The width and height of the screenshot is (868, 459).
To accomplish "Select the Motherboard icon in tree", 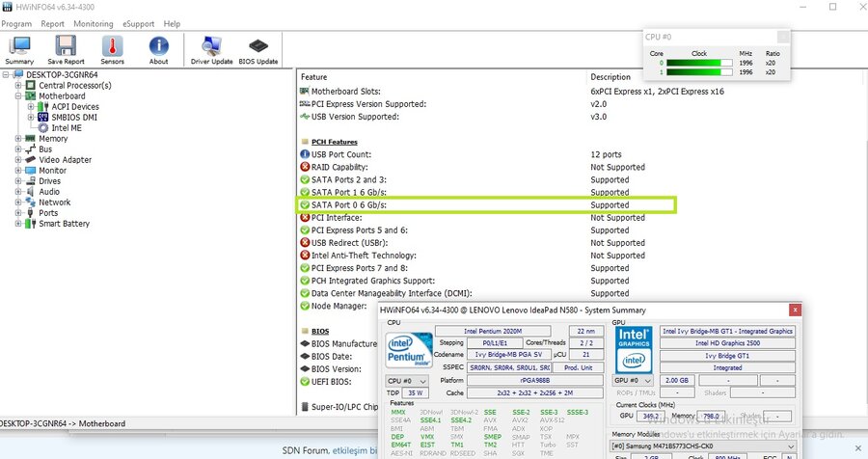I will click(x=31, y=95).
